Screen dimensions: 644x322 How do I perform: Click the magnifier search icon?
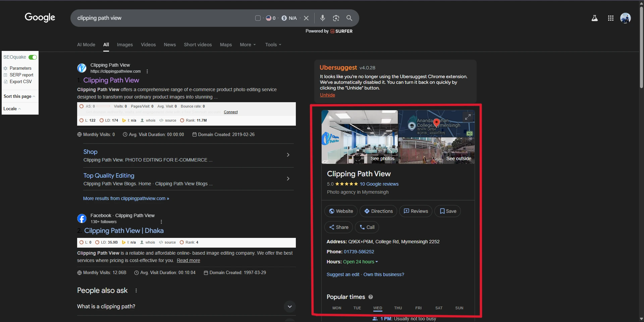click(x=349, y=18)
